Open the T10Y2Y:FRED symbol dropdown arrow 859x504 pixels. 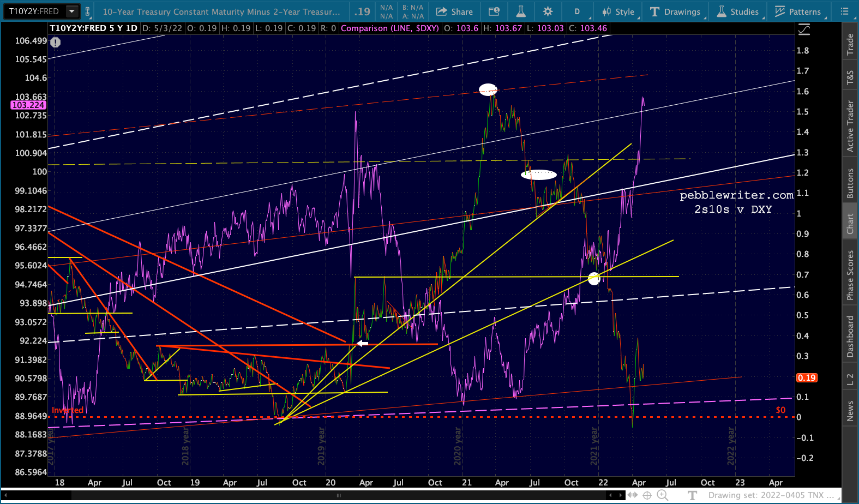pos(72,11)
